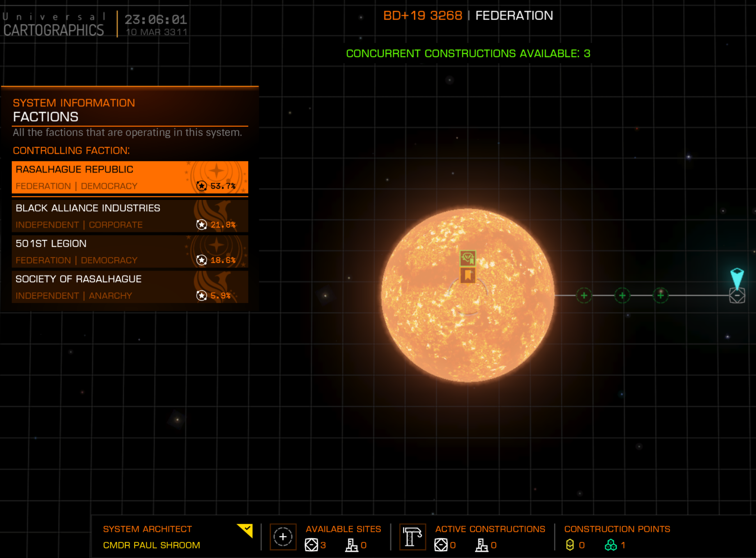
Task: Click the orange bookmark icon on the star
Action: click(468, 275)
